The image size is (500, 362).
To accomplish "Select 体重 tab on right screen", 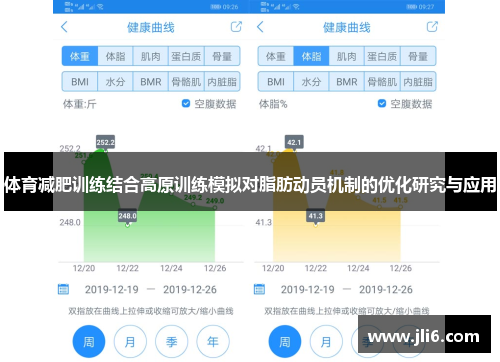I will pos(276,56).
